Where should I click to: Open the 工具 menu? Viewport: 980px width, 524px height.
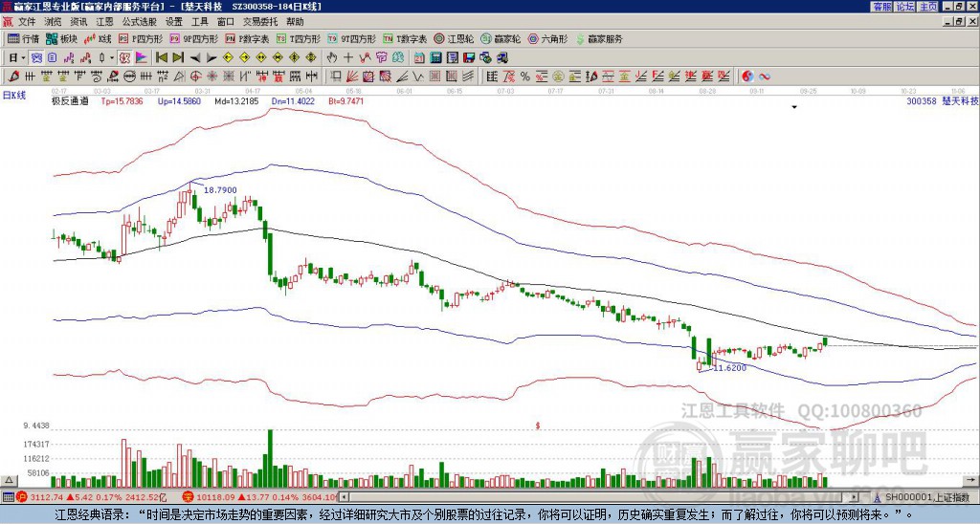[200, 22]
